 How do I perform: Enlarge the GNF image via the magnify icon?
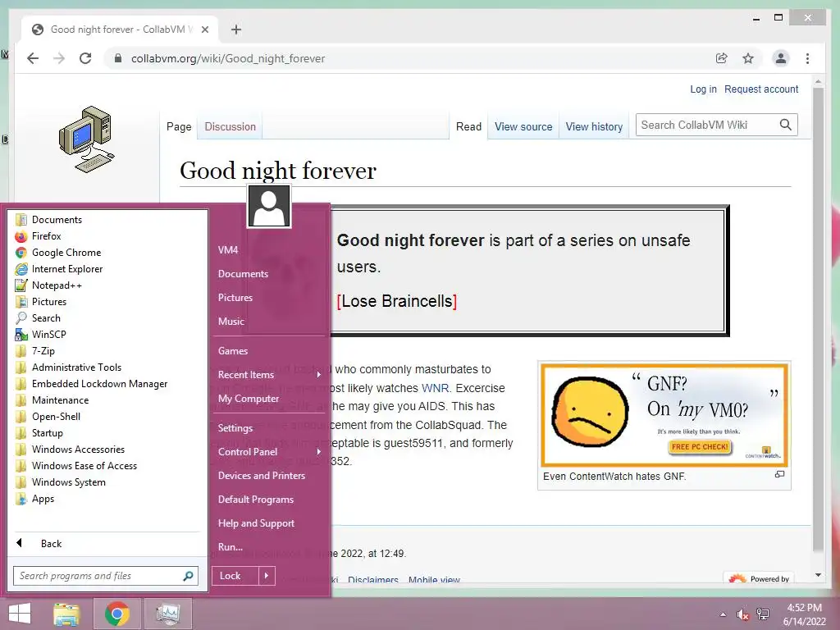779,475
